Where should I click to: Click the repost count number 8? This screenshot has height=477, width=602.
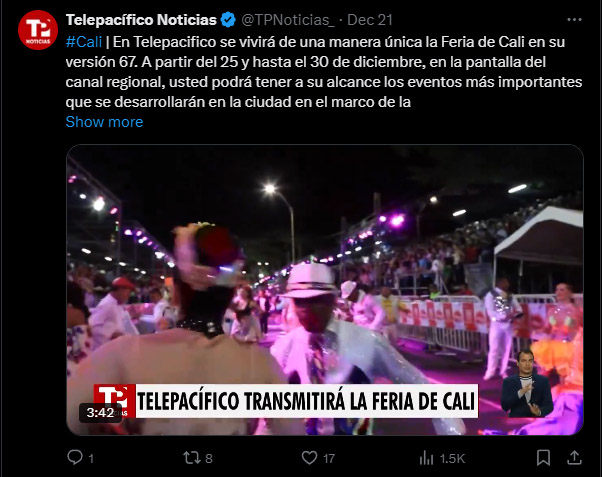pyautogui.click(x=209, y=458)
